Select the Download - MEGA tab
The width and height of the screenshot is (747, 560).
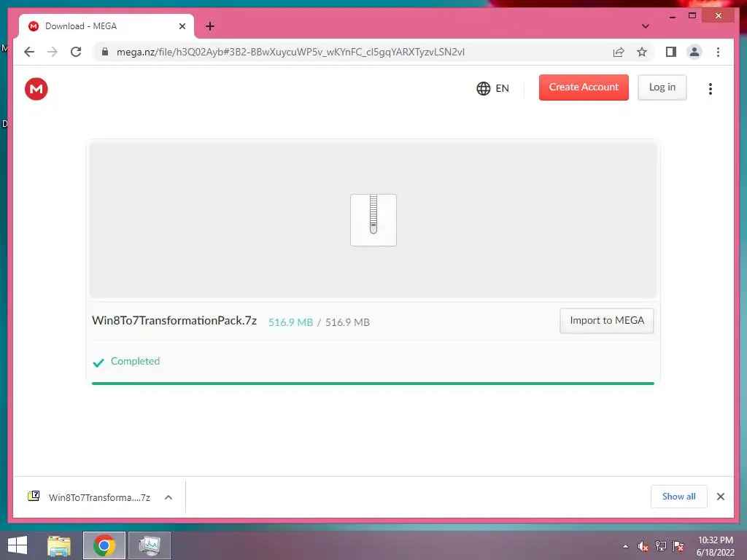107,26
